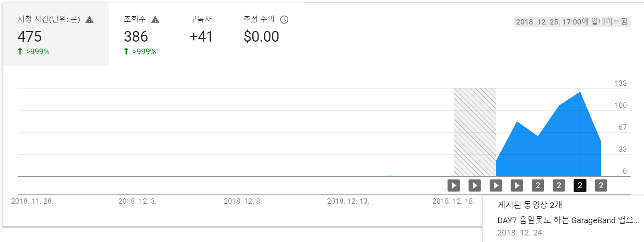Click the clock icon beside 추정 수익
644x242 pixels.
pos(284,20)
